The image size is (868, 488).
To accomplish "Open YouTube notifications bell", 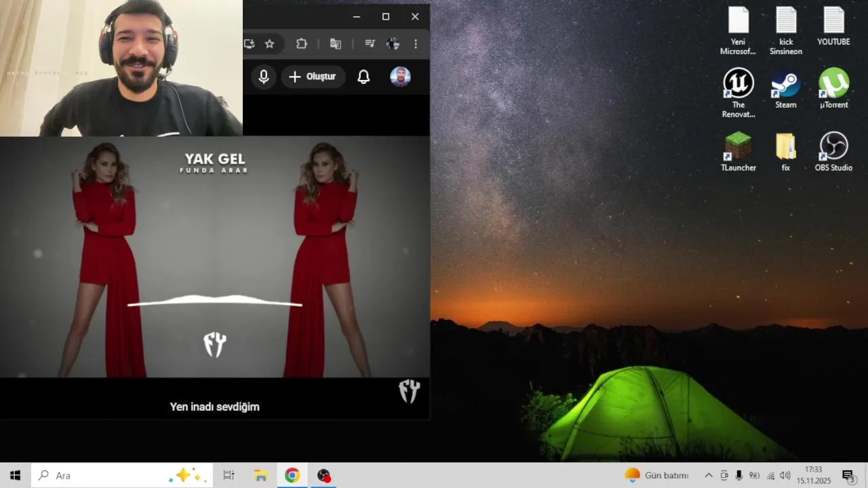I will pyautogui.click(x=363, y=77).
